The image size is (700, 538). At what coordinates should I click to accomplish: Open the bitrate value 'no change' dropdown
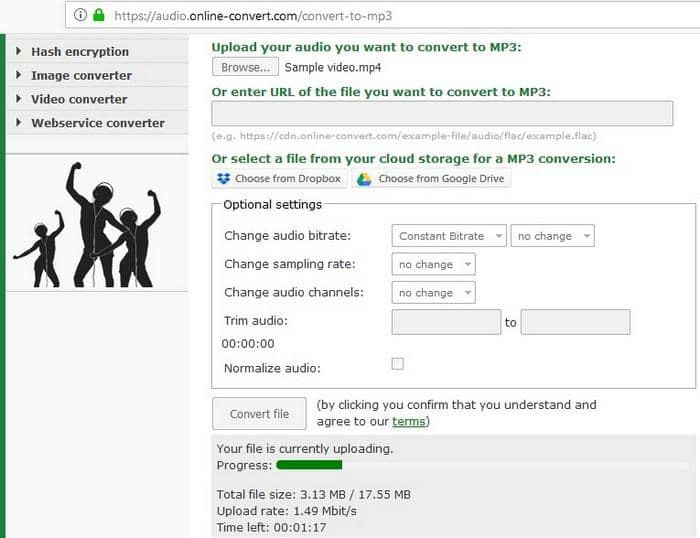click(552, 236)
